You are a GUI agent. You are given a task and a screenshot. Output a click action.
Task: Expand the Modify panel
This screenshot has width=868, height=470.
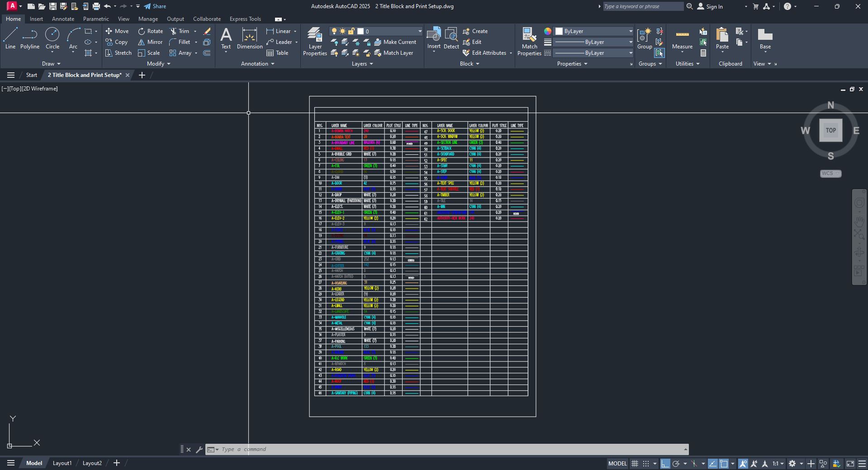click(x=158, y=64)
